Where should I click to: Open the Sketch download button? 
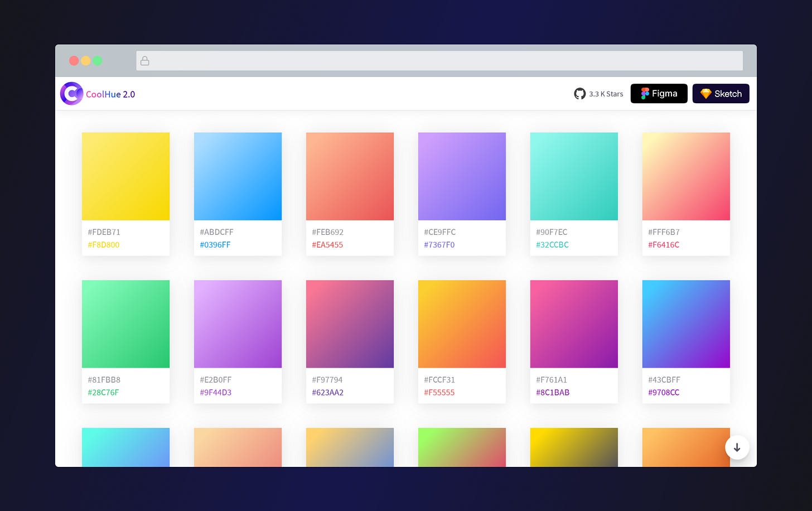(x=721, y=94)
